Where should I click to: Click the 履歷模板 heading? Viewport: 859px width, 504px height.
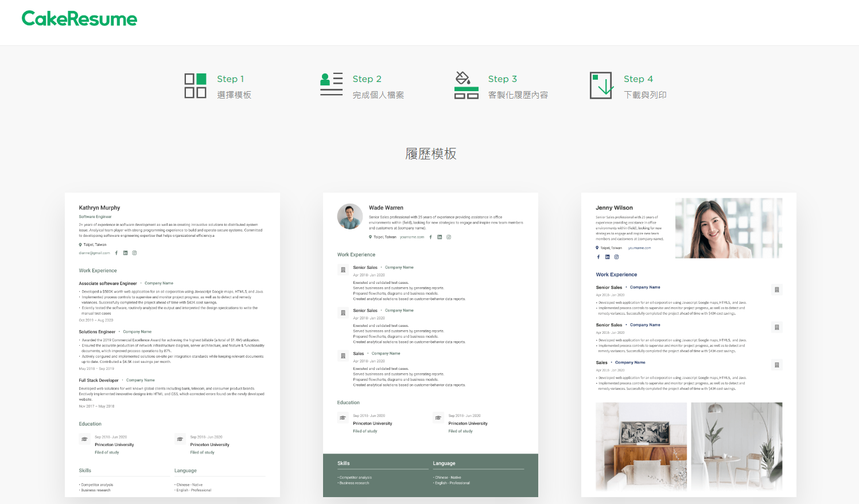pyautogui.click(x=430, y=154)
